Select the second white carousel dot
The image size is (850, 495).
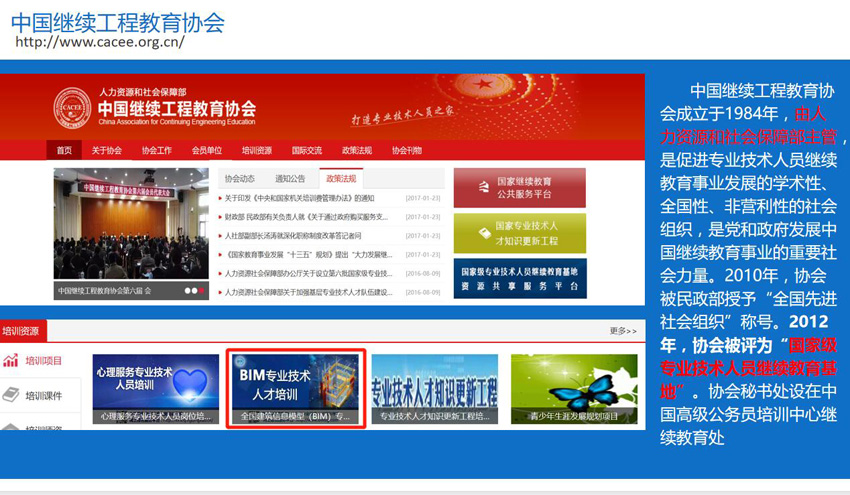(x=195, y=291)
